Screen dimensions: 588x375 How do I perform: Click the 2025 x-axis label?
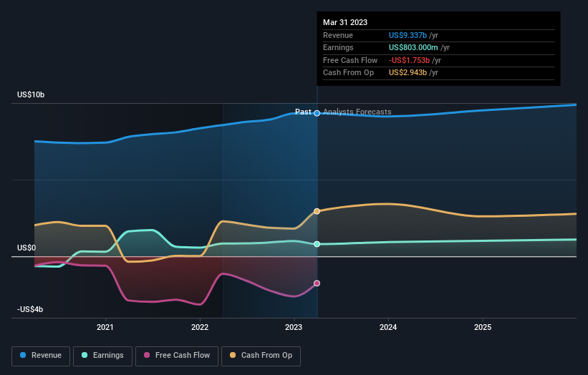(x=483, y=328)
